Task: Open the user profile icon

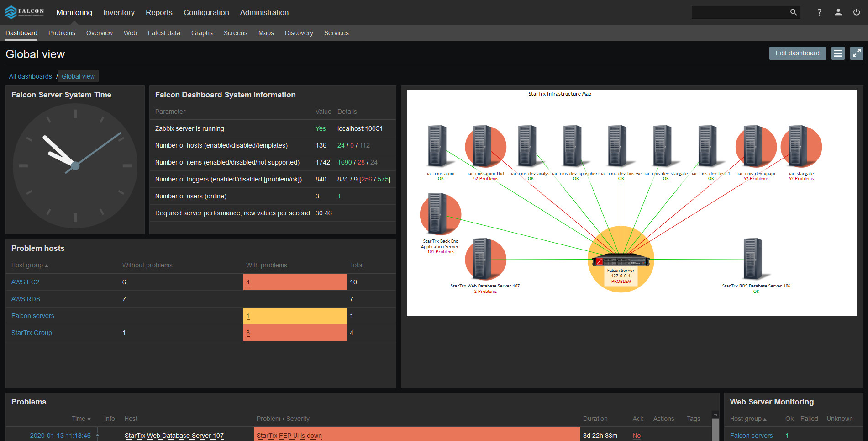Action: pyautogui.click(x=838, y=12)
